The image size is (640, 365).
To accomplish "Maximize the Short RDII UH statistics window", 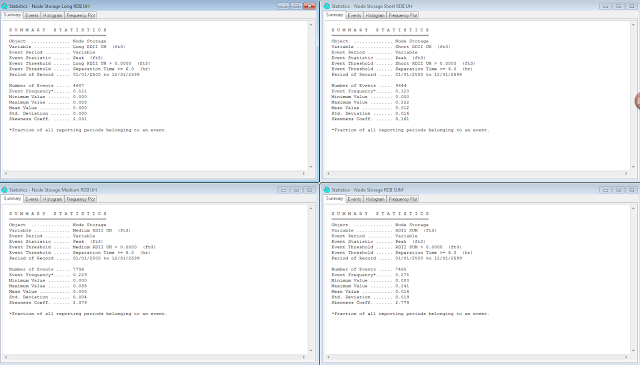I will pyautogui.click(x=619, y=6).
